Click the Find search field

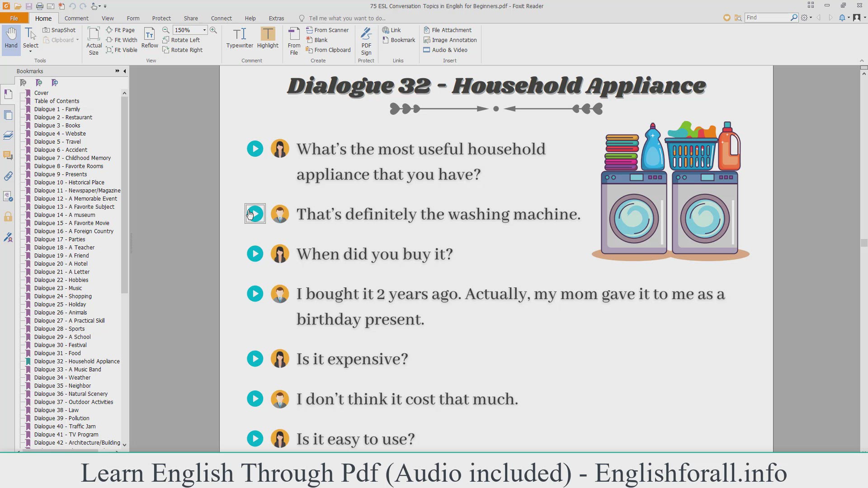coord(767,17)
